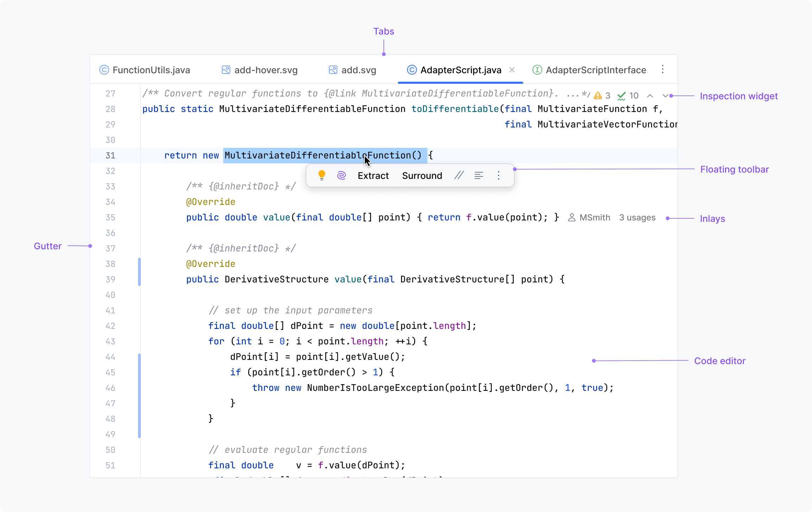Expand the folded doc comment on line 27
This screenshot has width=812, height=512.
click(573, 94)
